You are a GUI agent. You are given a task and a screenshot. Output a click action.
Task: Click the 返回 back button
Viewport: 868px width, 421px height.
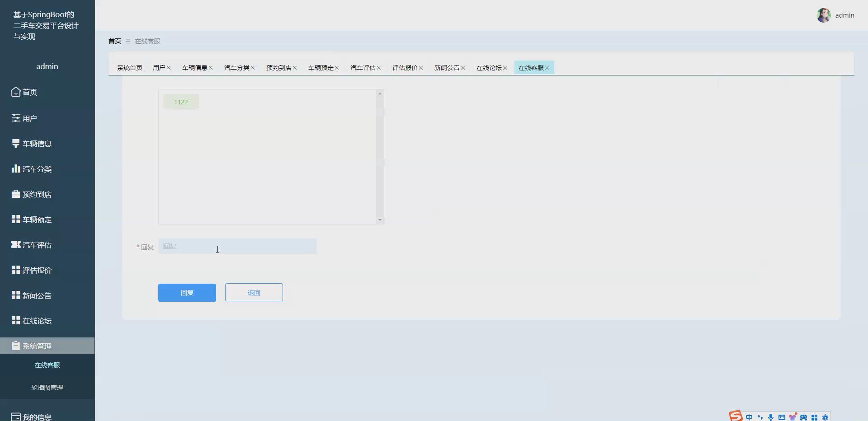click(x=254, y=293)
